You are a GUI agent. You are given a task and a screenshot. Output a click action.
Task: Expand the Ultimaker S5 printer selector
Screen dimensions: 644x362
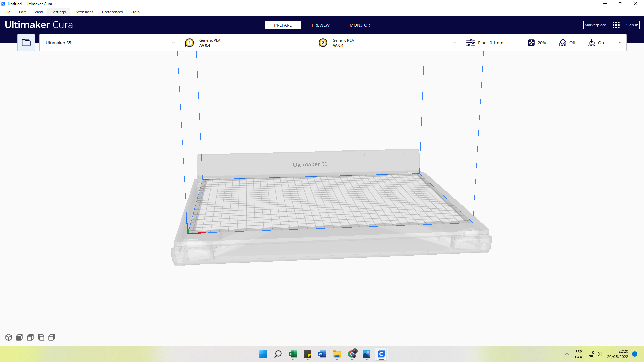pos(110,43)
